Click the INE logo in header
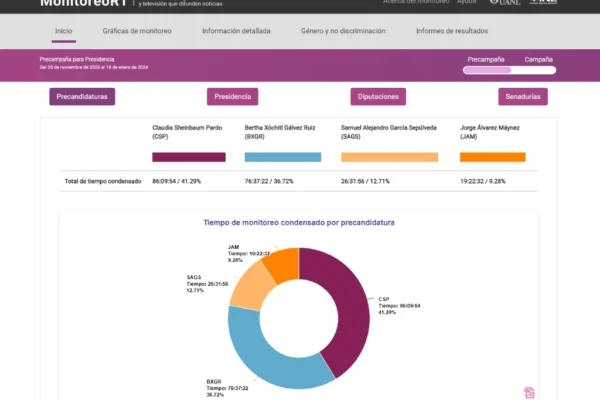 click(545, 4)
